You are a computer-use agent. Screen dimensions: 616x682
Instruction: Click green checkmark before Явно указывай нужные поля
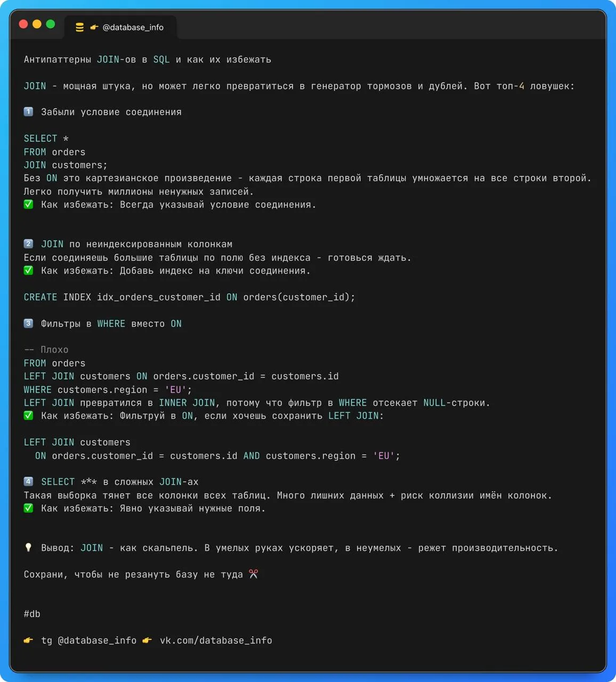29,508
